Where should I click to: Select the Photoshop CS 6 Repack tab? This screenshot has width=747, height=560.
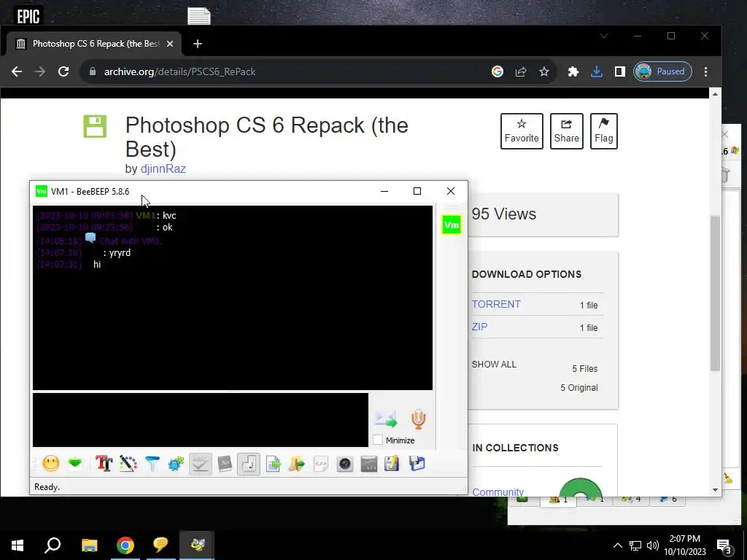pos(94,44)
